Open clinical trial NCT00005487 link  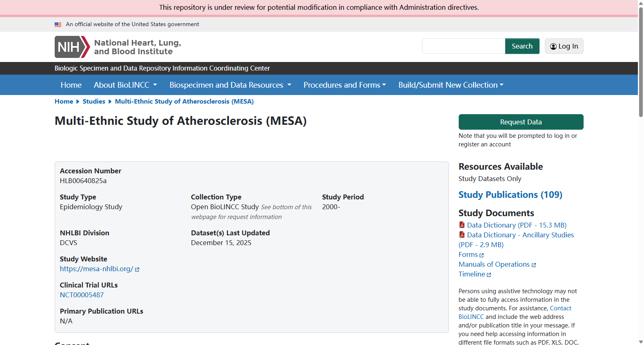(x=82, y=295)
